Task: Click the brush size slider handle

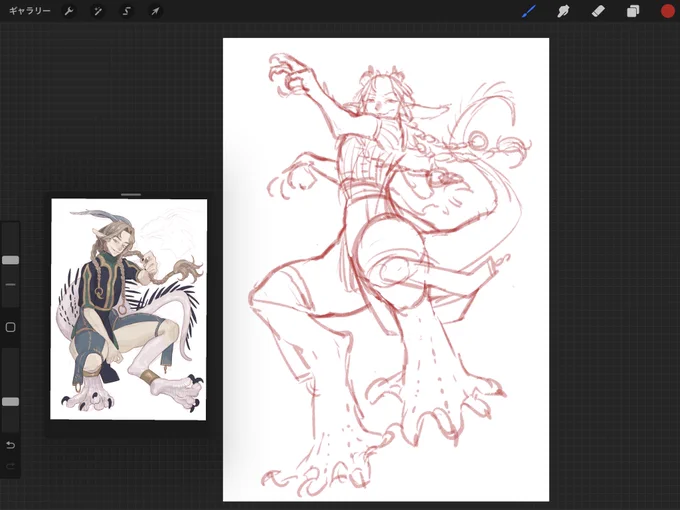Action: 10,260
